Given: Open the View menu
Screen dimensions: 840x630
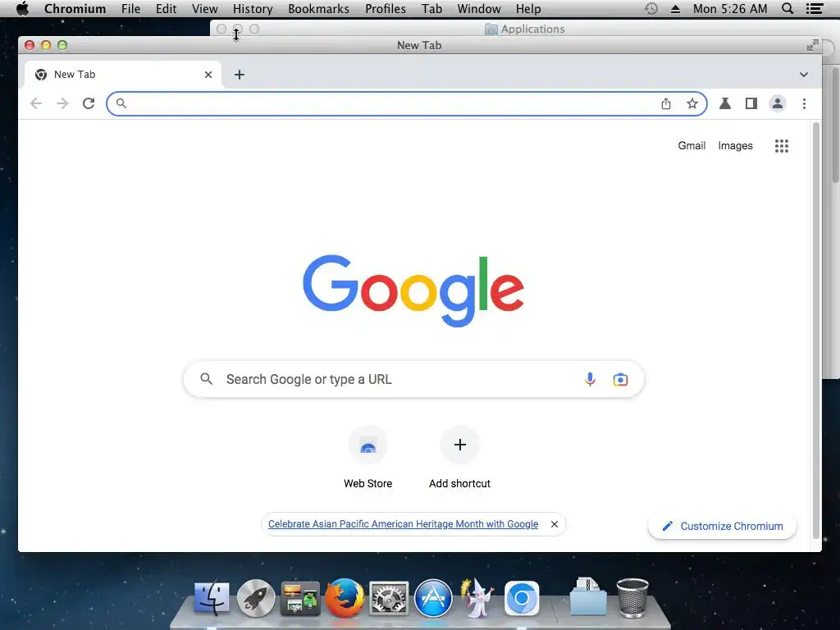Looking at the screenshot, I should pyautogui.click(x=204, y=8).
